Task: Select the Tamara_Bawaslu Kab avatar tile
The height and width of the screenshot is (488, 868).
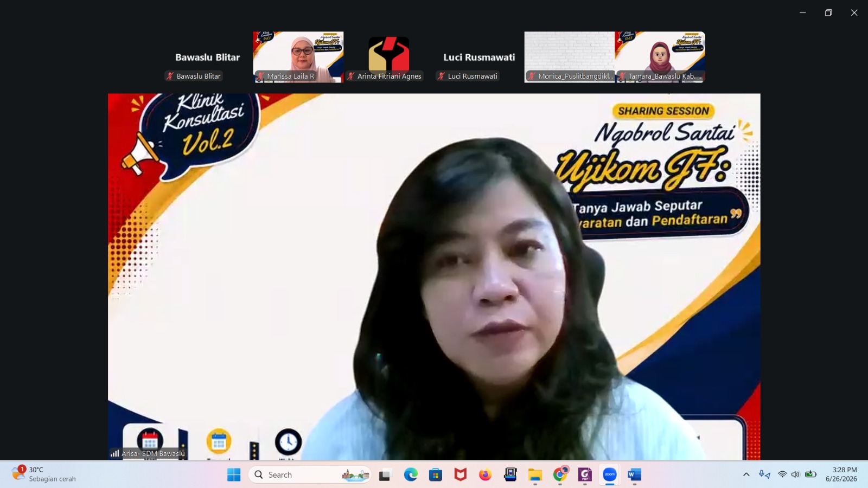Action: [660, 57]
